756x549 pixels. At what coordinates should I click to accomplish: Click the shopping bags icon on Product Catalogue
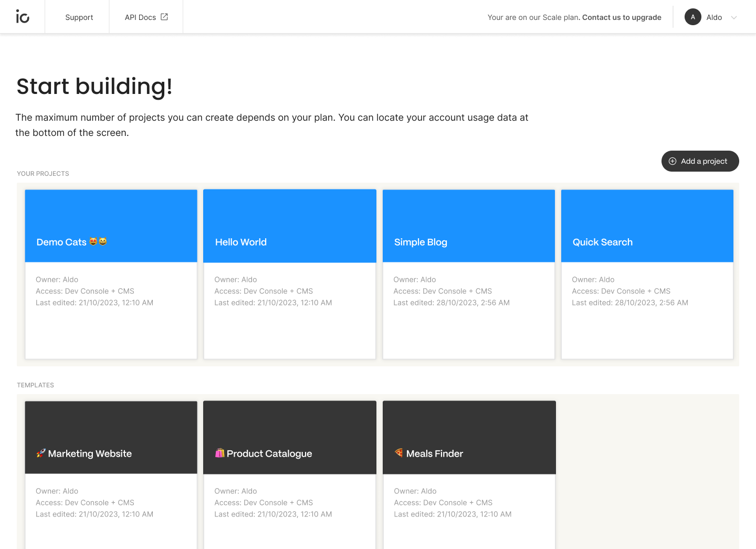coord(219,453)
